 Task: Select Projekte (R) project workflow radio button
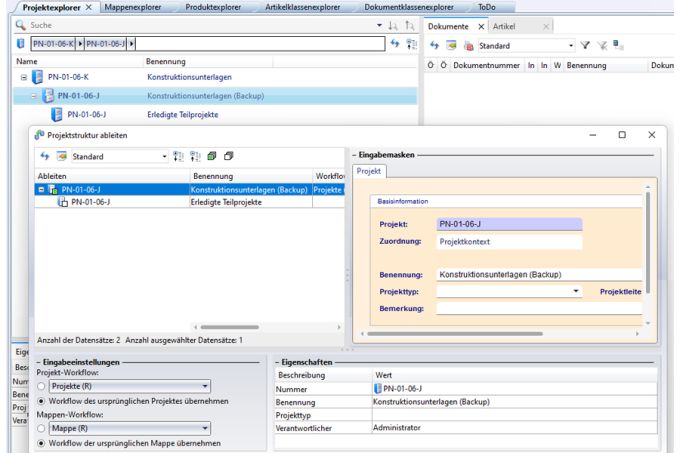coord(41,386)
